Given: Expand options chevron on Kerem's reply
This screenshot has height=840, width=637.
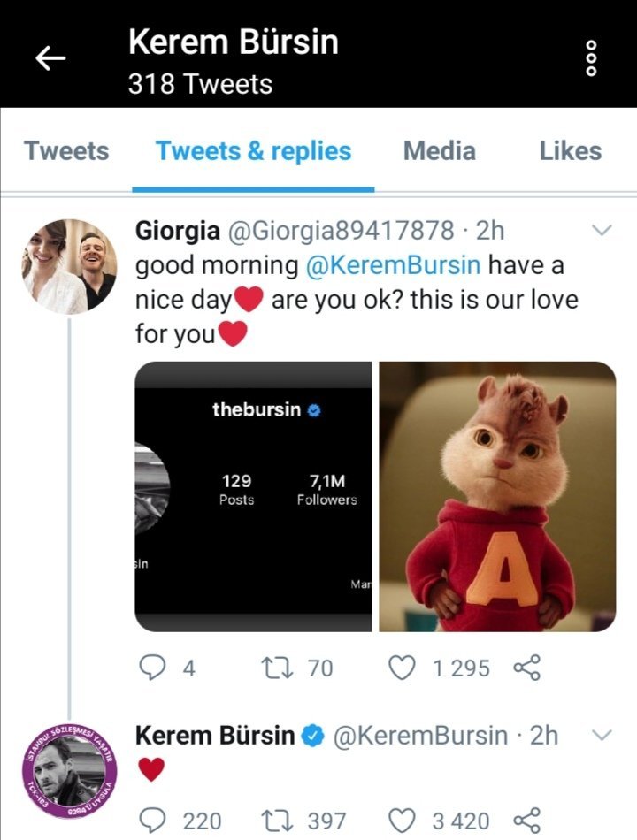Looking at the screenshot, I should coord(601,736).
